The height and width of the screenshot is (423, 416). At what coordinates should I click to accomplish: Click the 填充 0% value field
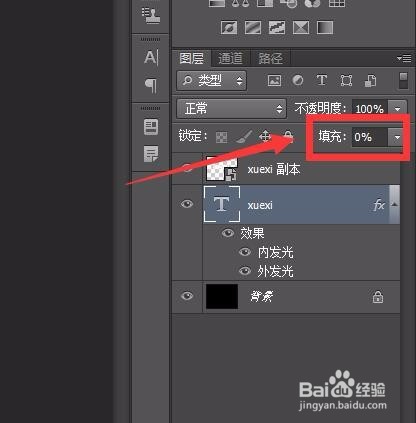click(x=370, y=137)
